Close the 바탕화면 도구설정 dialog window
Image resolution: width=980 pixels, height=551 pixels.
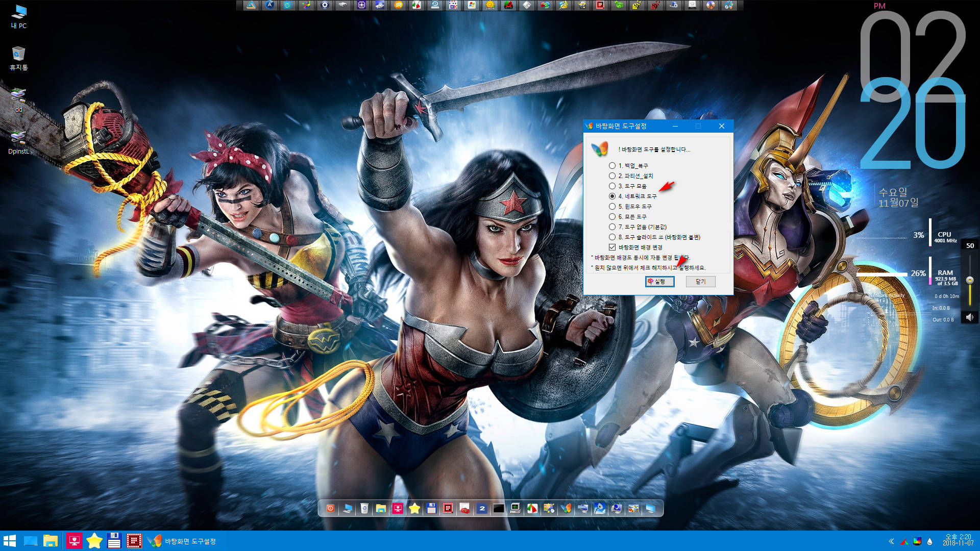(721, 126)
